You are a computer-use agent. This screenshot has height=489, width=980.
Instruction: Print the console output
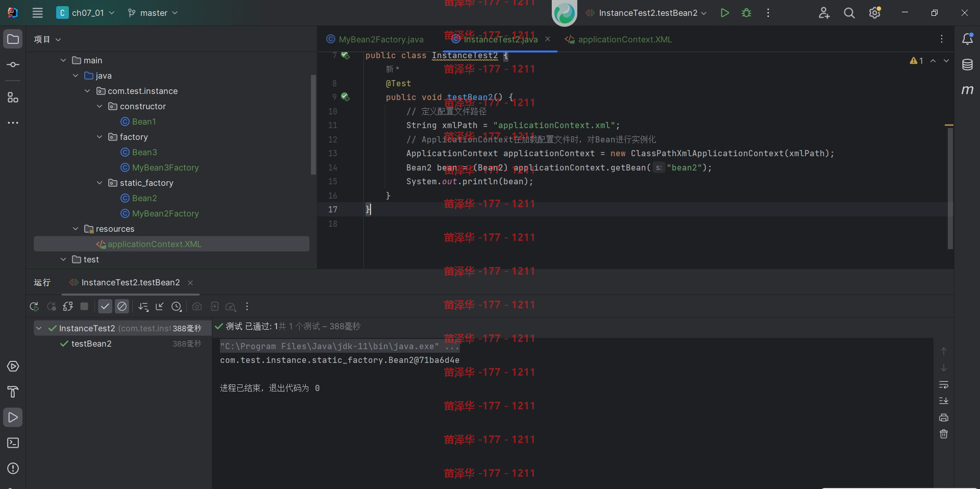(x=944, y=418)
